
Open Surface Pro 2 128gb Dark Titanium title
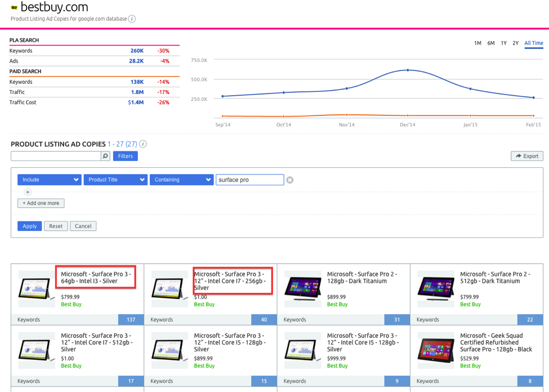pyautogui.click(x=362, y=278)
